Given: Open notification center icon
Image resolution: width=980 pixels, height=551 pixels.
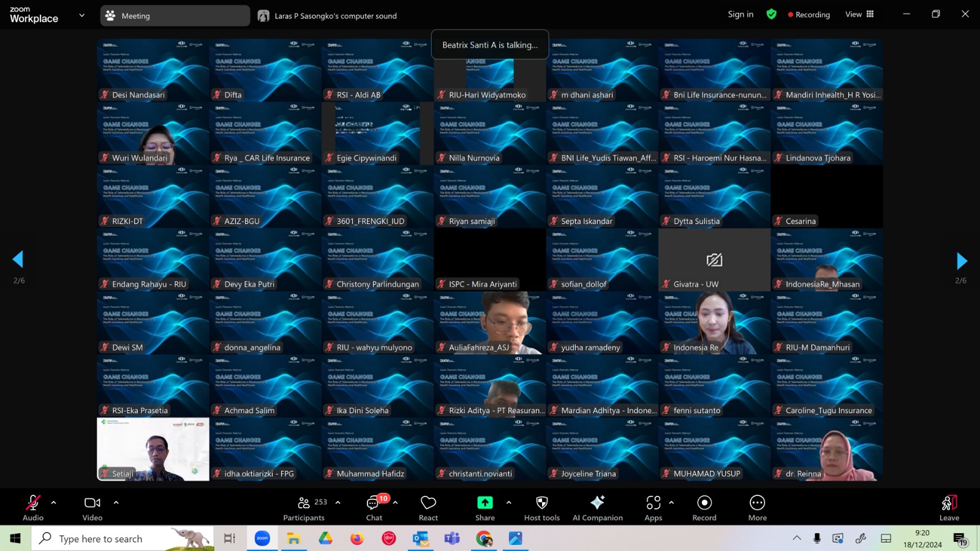Looking at the screenshot, I should click(x=960, y=539).
